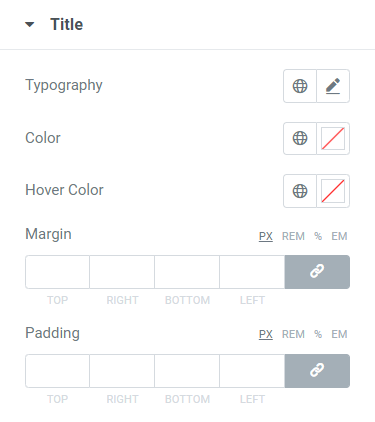
Task: Set Margin unit to REM
Action: click(293, 236)
